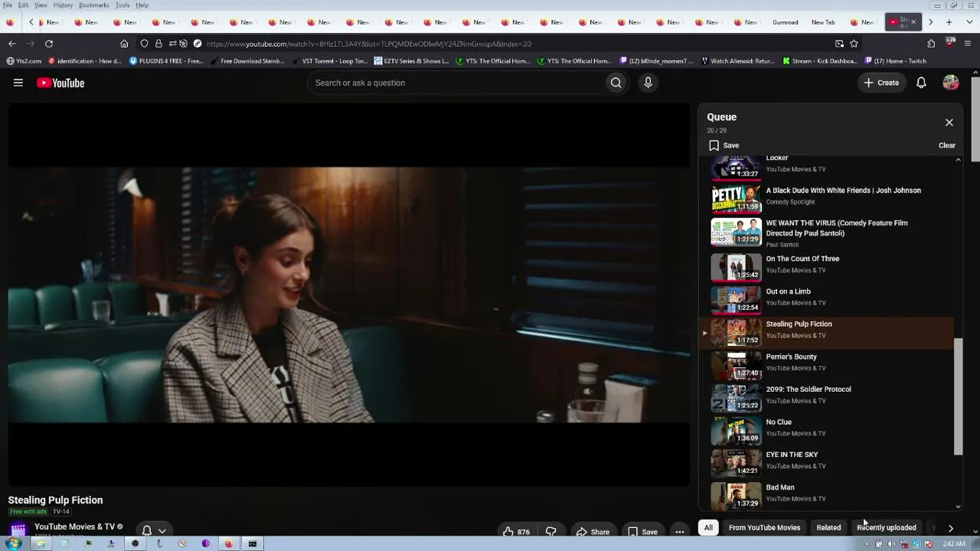Click the taskbar clock showing 2:42 AM
This screenshot has height=551, width=980.
point(954,544)
